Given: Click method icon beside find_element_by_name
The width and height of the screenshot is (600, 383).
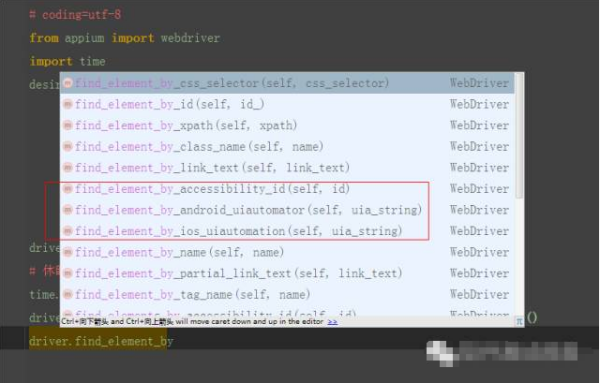Looking at the screenshot, I should coord(68,252).
